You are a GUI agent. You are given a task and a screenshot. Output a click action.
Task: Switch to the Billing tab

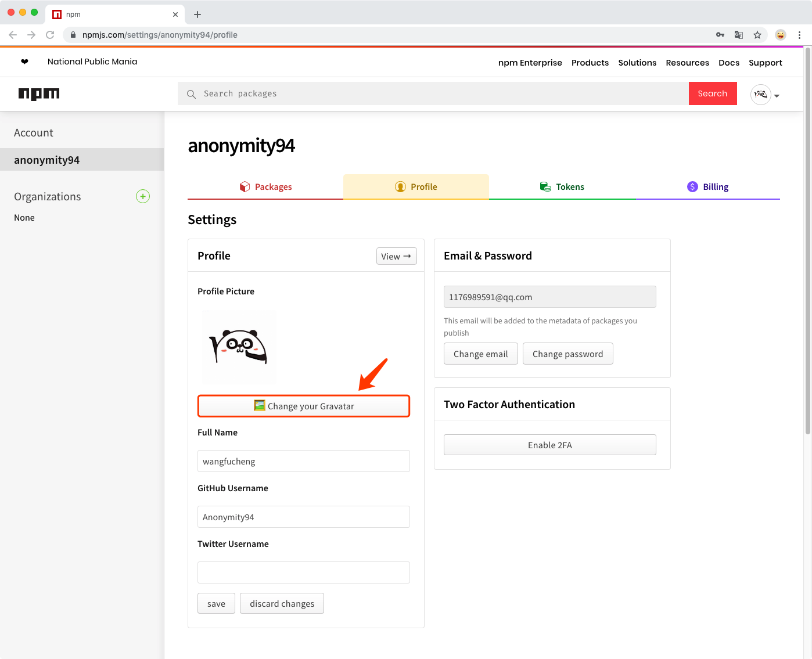pos(708,186)
